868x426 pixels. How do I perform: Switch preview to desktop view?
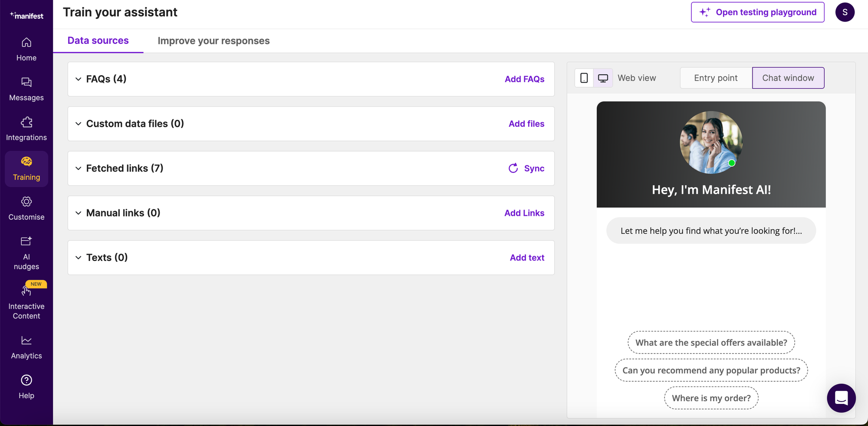(x=603, y=78)
